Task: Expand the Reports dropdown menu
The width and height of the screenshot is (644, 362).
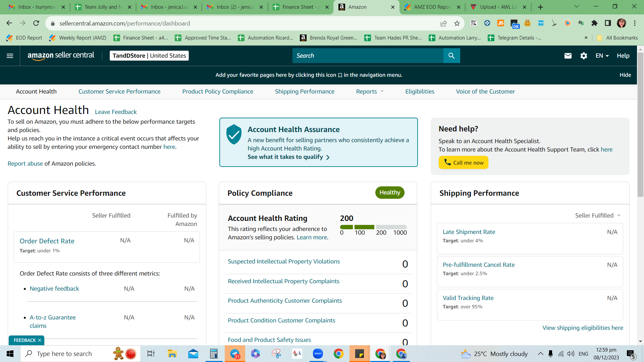Action: point(370,92)
